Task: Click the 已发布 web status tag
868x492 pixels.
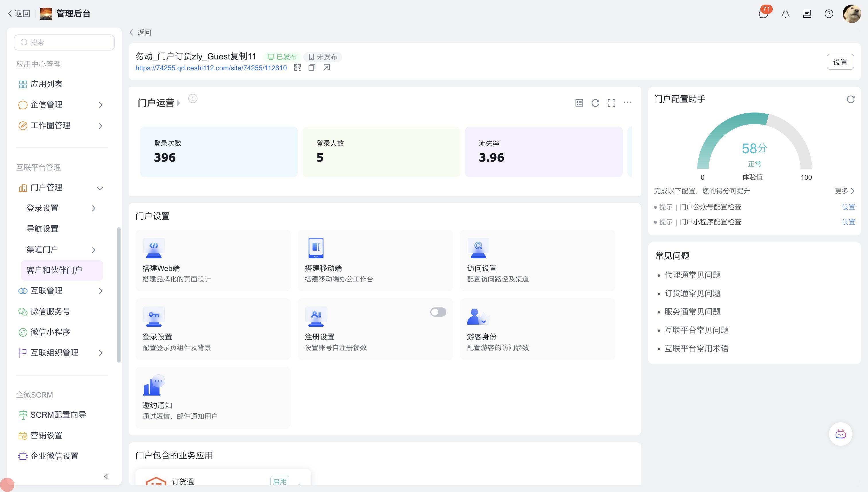Action: click(x=282, y=57)
